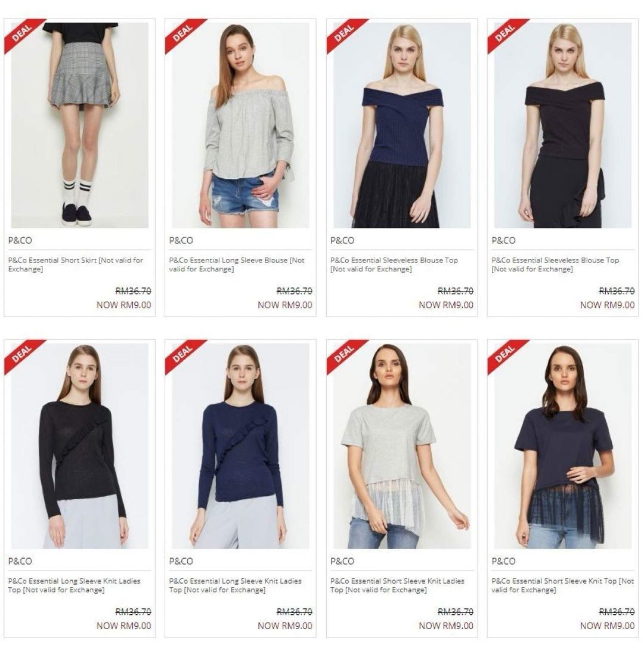Image resolution: width=644 pixels, height=647 pixels.
Task: Open the grey off-shoulder long sleeve blouse image
Action: coord(240,125)
